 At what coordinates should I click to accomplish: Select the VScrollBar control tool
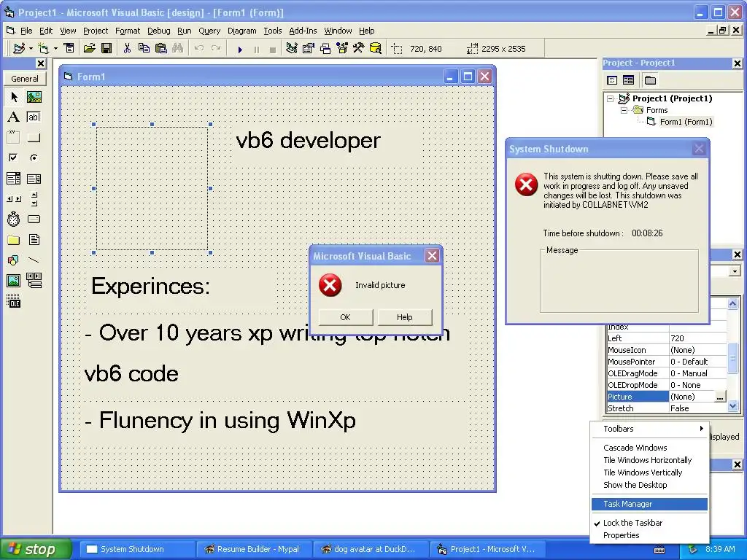pyautogui.click(x=34, y=199)
